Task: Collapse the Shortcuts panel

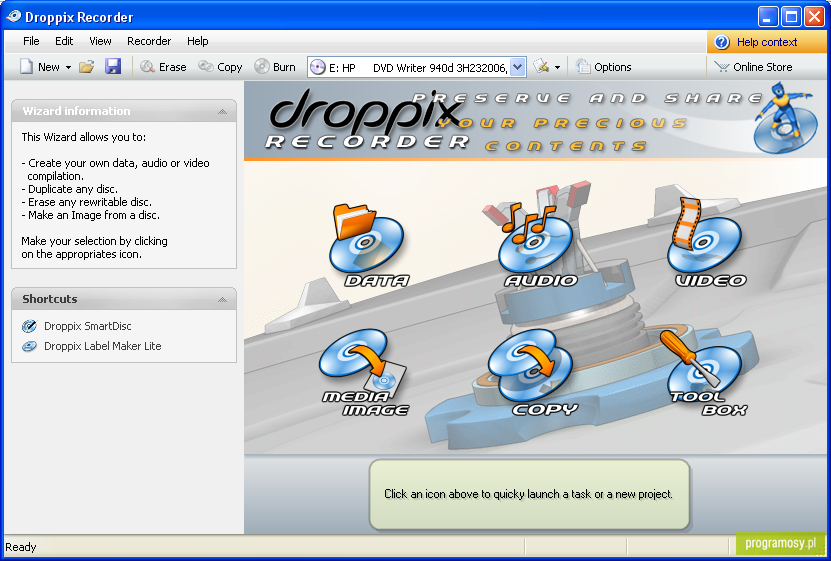Action: tap(223, 299)
